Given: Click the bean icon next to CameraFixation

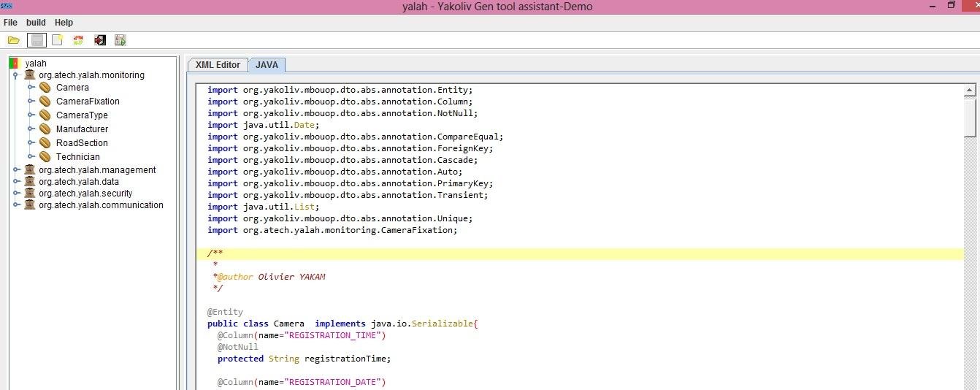Looking at the screenshot, I should (45, 102).
